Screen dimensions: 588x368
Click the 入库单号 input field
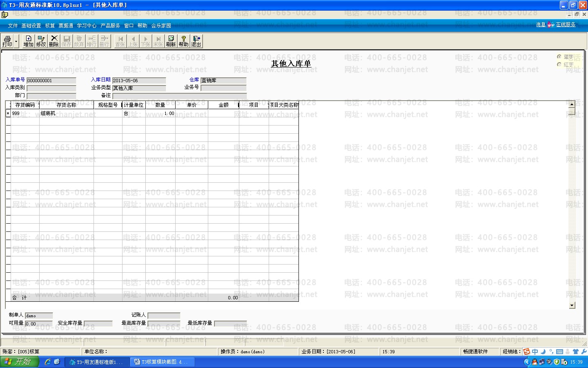(x=51, y=81)
